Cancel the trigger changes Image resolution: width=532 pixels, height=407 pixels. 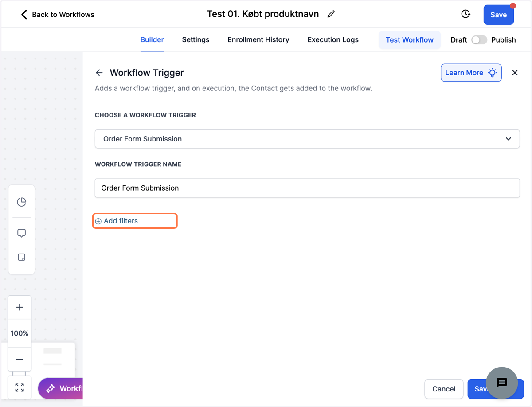[444, 389]
